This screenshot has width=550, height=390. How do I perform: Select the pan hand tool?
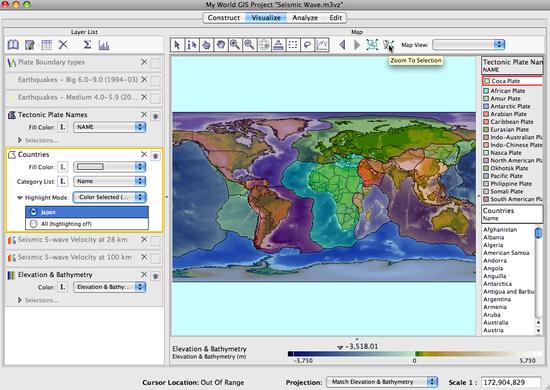click(x=220, y=45)
